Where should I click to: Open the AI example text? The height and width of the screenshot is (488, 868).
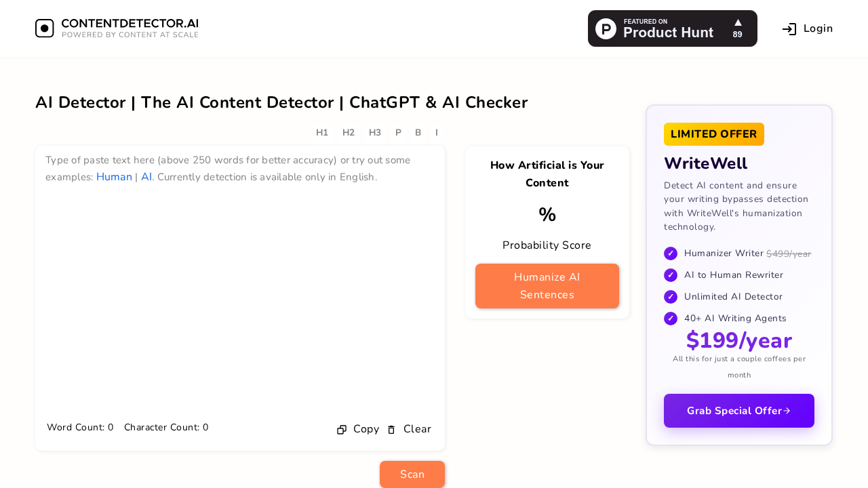(x=145, y=177)
